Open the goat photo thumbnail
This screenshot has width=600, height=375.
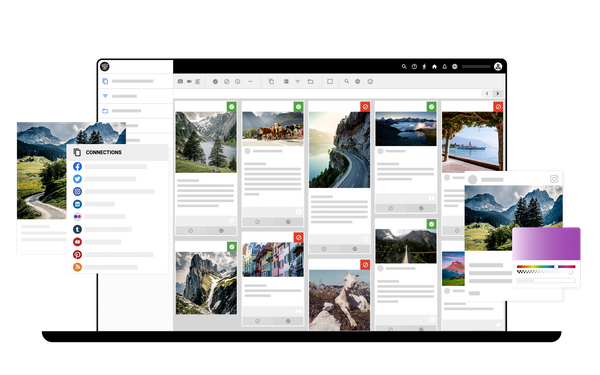(x=339, y=300)
